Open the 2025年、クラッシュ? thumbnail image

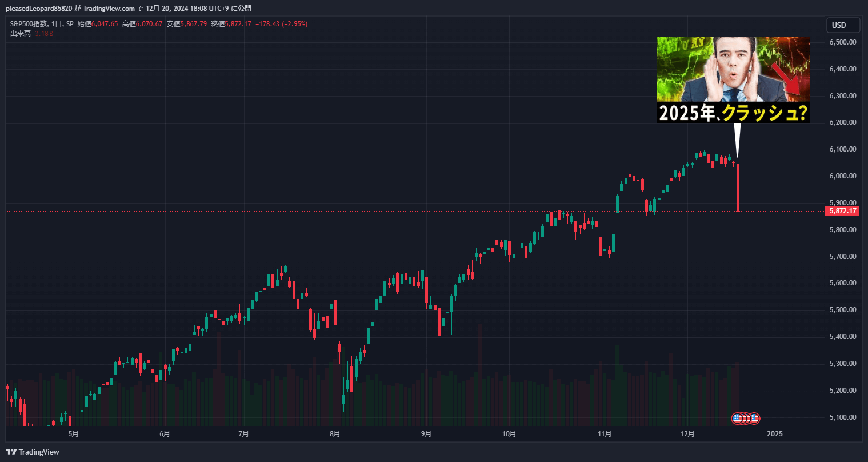click(x=733, y=79)
